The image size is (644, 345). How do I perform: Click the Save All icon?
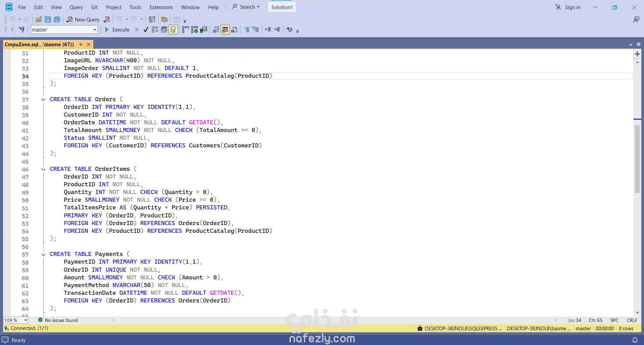tap(57, 19)
